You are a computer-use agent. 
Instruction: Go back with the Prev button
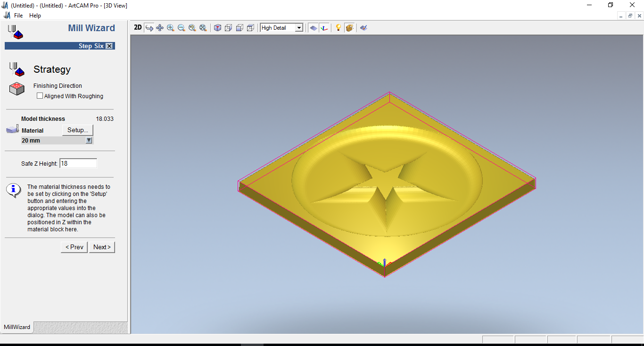point(74,247)
